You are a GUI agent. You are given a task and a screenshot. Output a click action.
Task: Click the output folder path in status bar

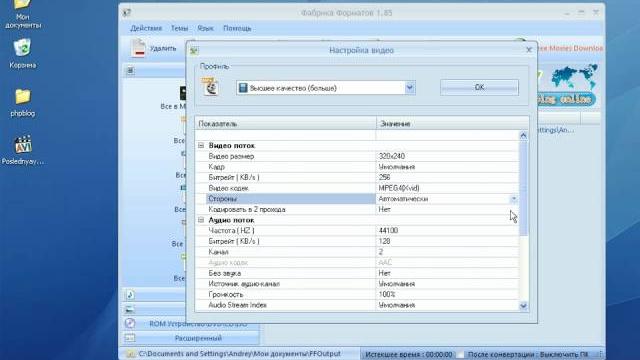pos(240,354)
